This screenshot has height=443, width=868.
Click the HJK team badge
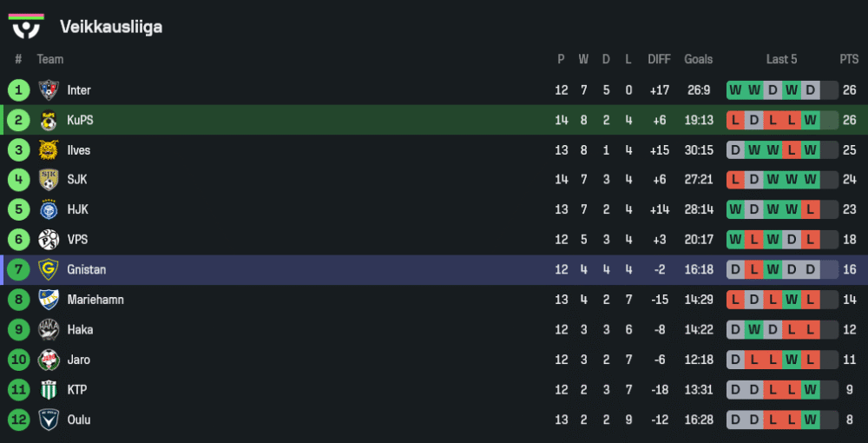[48, 210]
